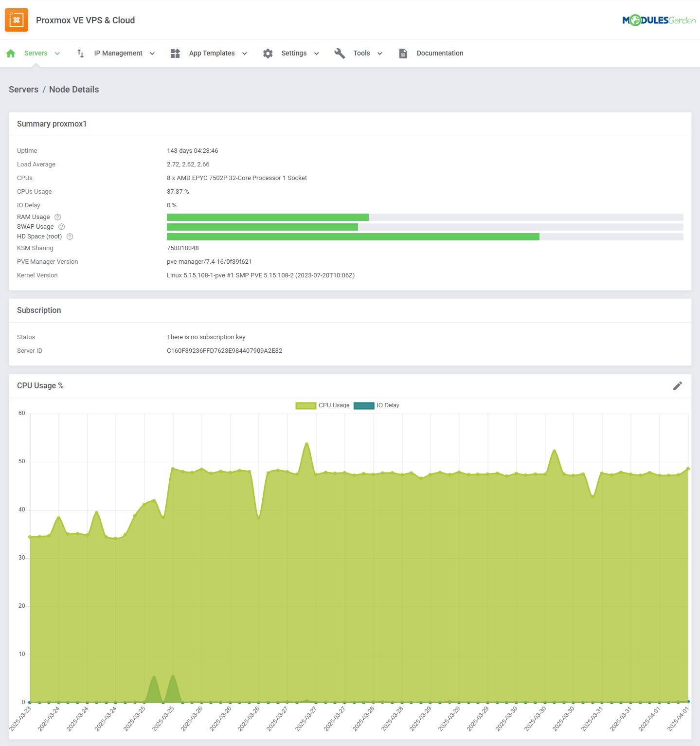Click the HD Space (root) progress bar
This screenshot has width=700, height=746.
425,237
